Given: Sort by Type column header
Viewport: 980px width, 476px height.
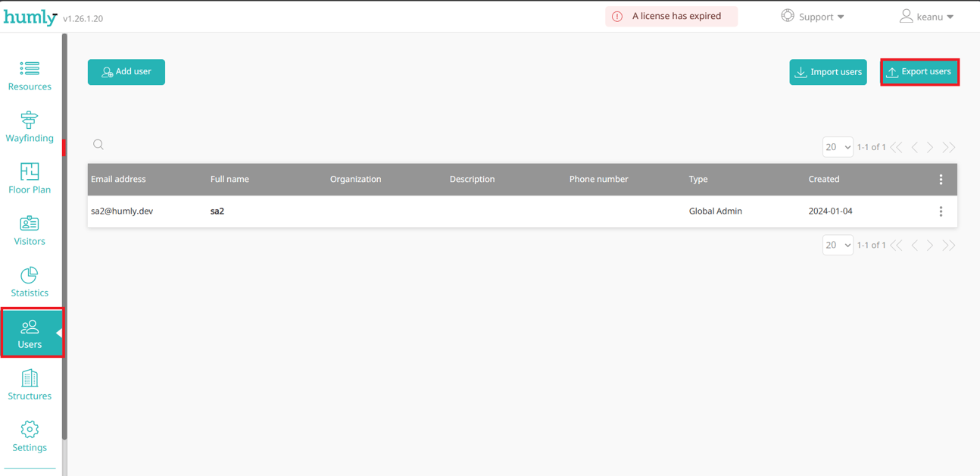Looking at the screenshot, I should (x=698, y=180).
